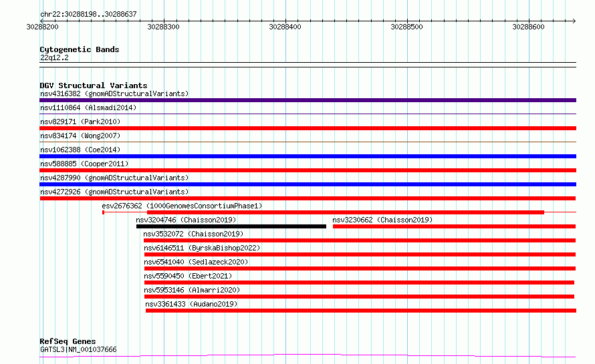Open variant label esv2676362 (1000GenomesConsortiumPhase1)
The height and width of the screenshot is (364, 595).
[182, 206]
